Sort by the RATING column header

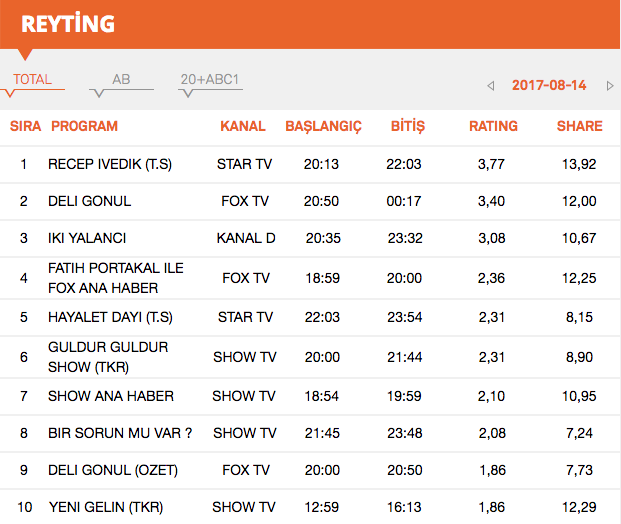click(493, 126)
